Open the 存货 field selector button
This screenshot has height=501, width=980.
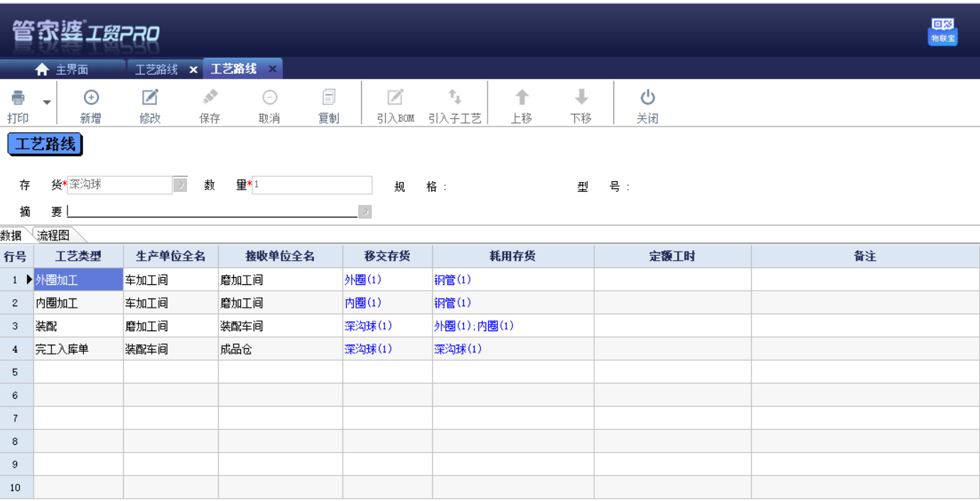(x=181, y=185)
